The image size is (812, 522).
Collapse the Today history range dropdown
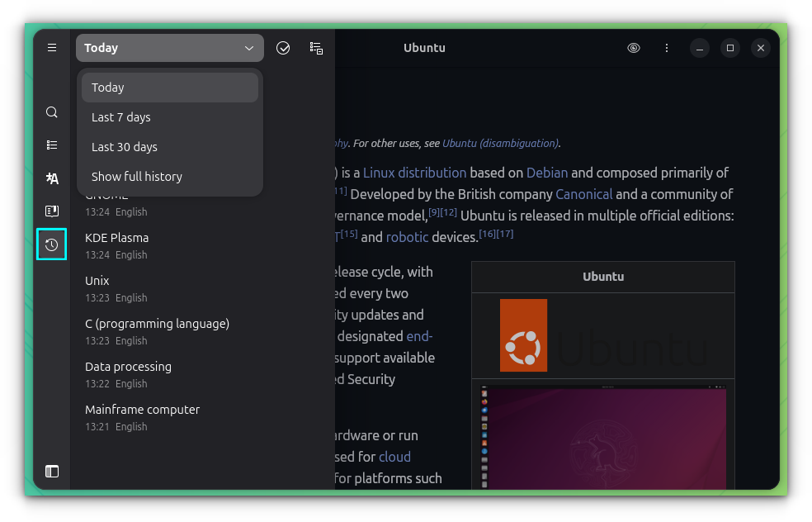tap(170, 48)
